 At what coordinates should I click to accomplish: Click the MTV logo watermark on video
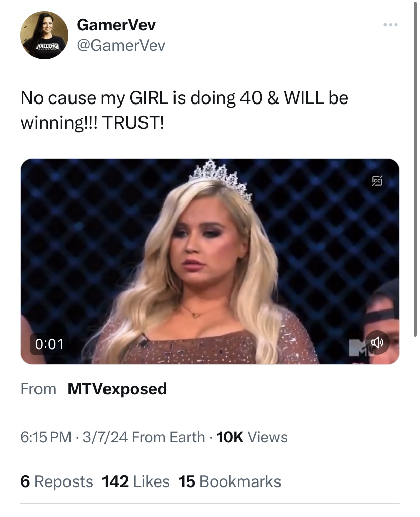tap(358, 348)
